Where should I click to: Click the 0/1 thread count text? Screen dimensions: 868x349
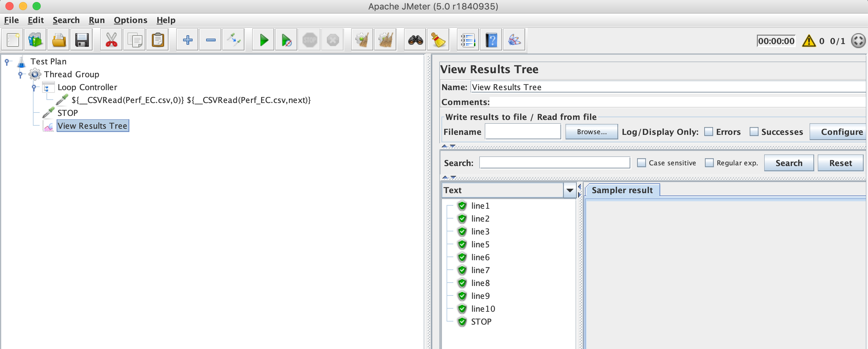point(837,41)
